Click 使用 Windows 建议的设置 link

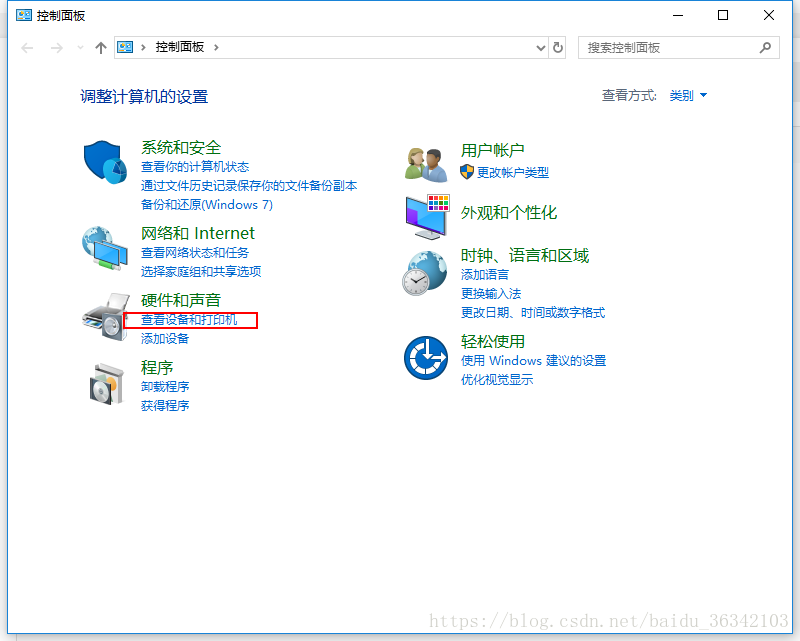(x=533, y=361)
